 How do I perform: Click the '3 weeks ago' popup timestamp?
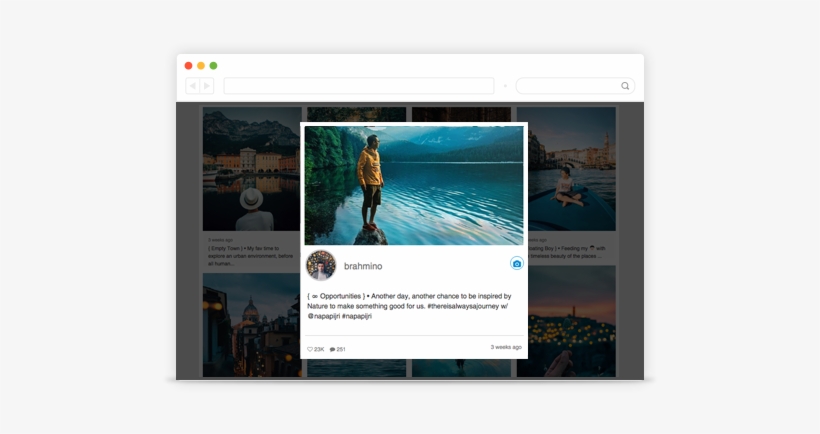pos(506,347)
